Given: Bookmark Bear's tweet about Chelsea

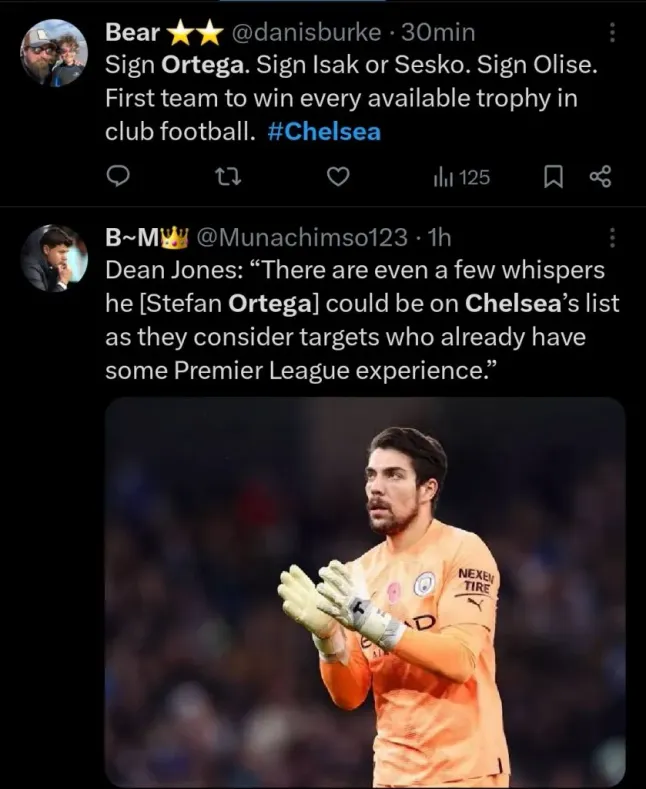Looking at the screenshot, I should 553,177.
